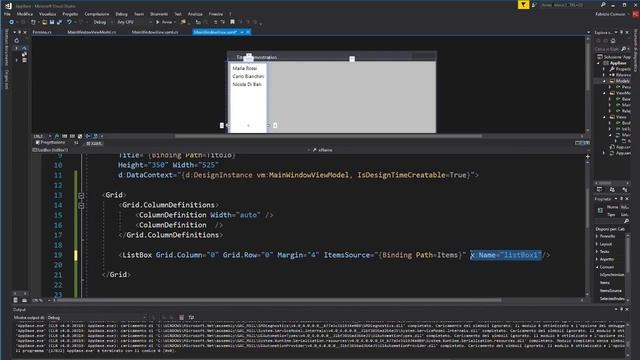Click the horizontal scrollbar of the designer
Viewport: 640px width, 360px height.
pyautogui.click(x=328, y=136)
